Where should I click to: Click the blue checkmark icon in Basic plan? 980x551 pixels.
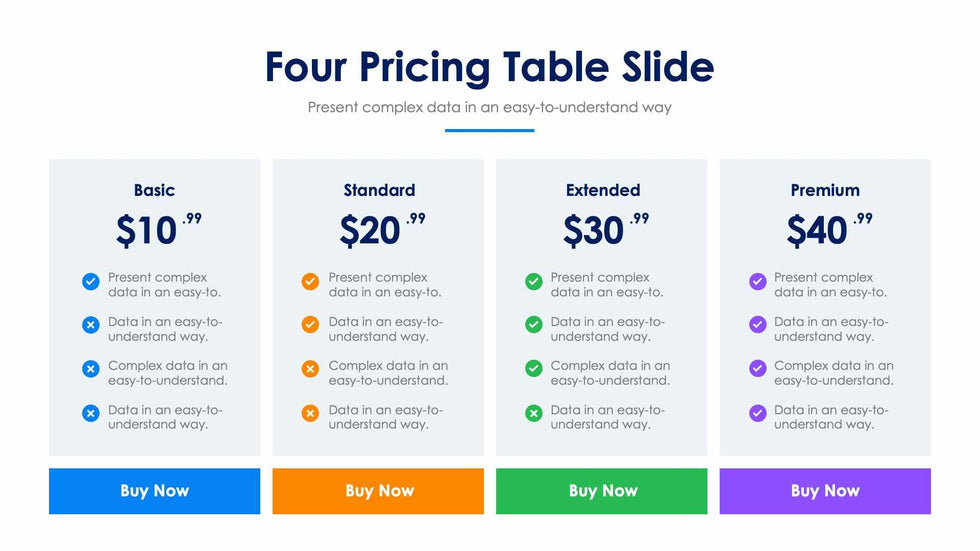tap(91, 282)
